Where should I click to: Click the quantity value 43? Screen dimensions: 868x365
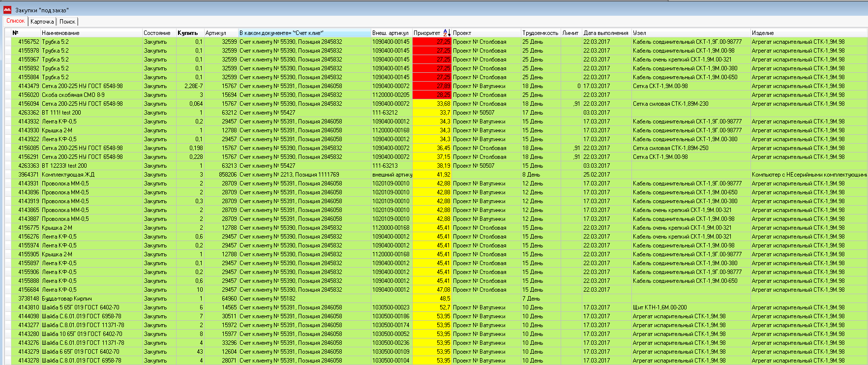[200, 352]
